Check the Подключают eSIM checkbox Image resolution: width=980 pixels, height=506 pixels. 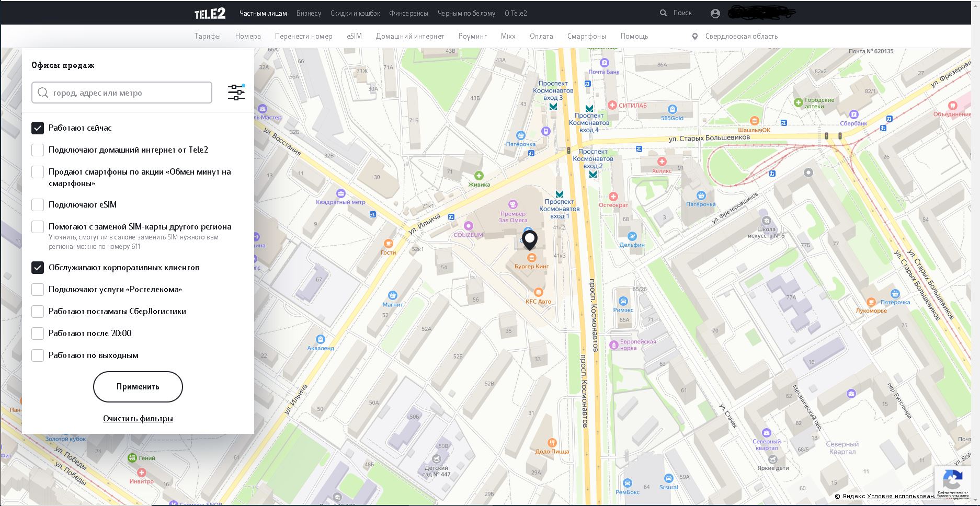tap(38, 205)
